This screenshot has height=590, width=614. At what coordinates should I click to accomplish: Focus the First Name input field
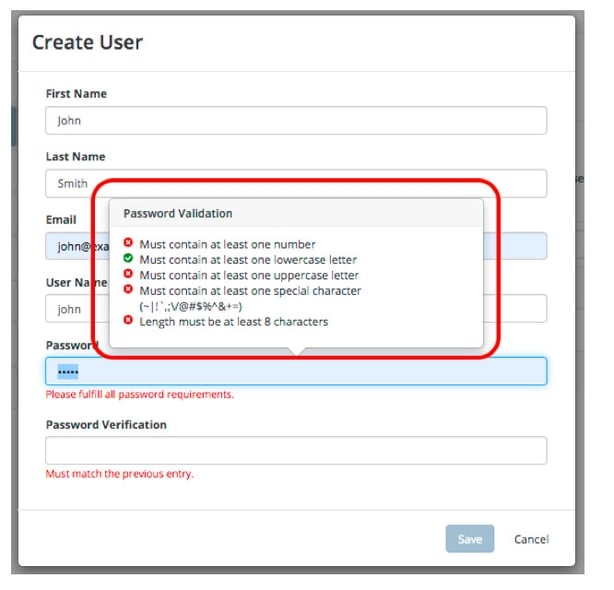click(296, 120)
